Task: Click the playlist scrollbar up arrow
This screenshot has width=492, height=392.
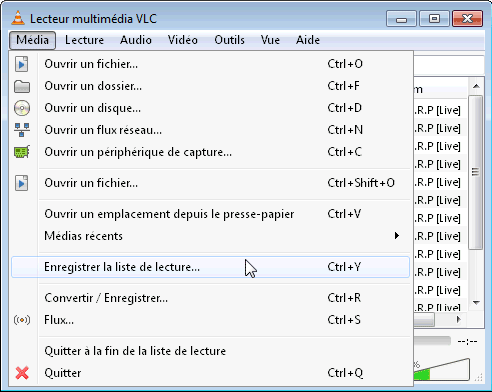Action: pyautogui.click(x=476, y=86)
